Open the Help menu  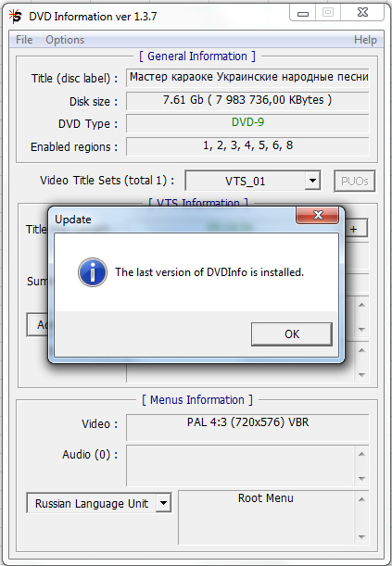[365, 40]
